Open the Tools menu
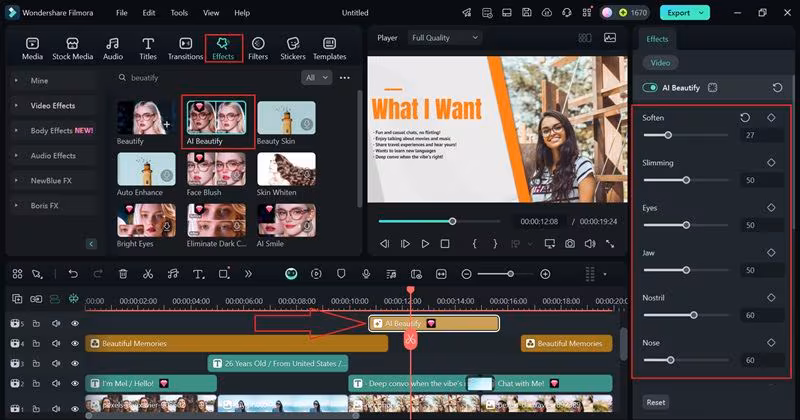Screen dimensions: 800x420 (x=179, y=13)
